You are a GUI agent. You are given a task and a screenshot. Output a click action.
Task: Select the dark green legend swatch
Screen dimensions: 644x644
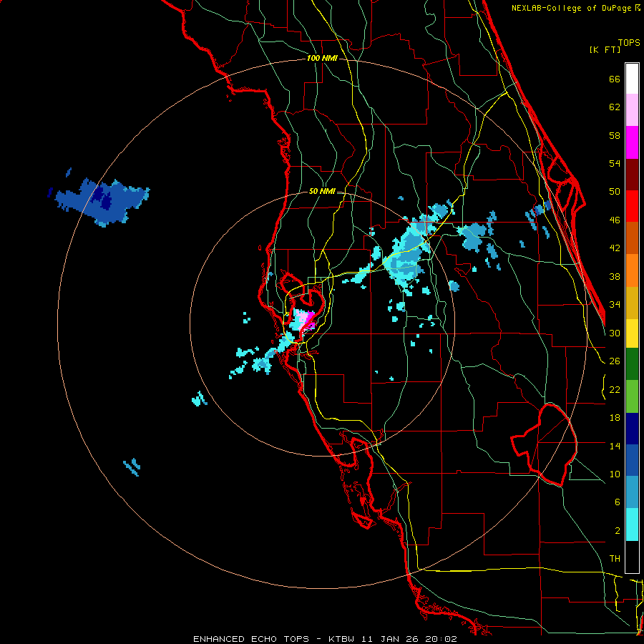[632, 364]
